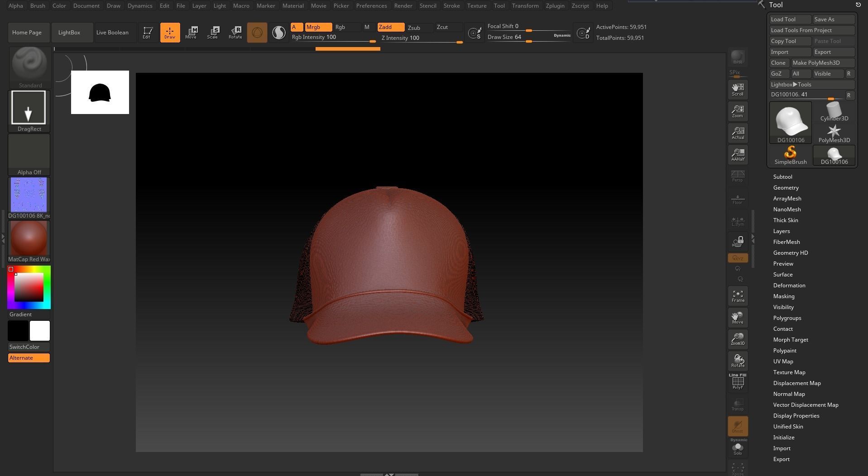This screenshot has width=868, height=476.
Task: Select SimpleBrush tool
Action: coord(791,155)
